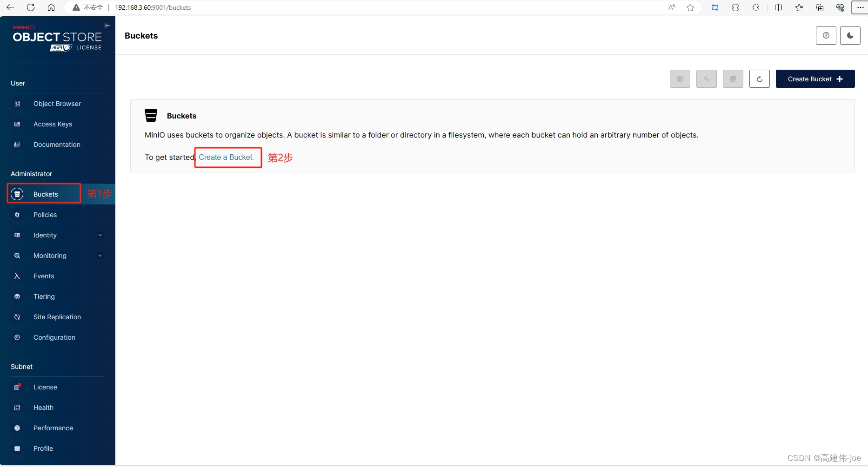Click the greyed-out grid select multiple buckets icon
Screen dimensions: 868x467
(680, 79)
